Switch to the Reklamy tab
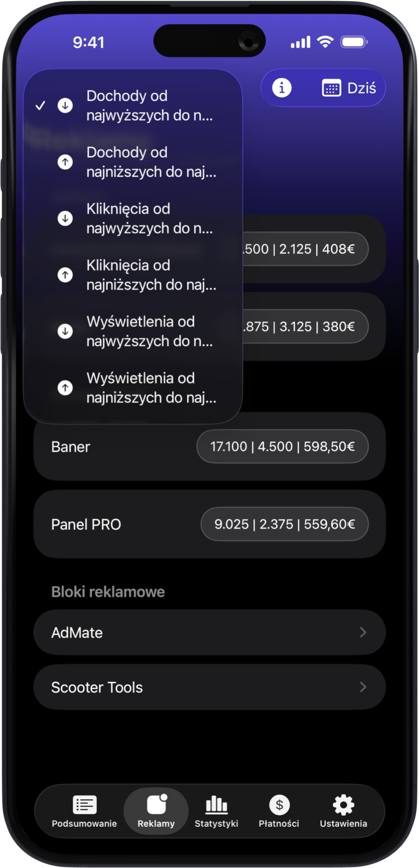The width and height of the screenshot is (419, 868). pos(156,811)
